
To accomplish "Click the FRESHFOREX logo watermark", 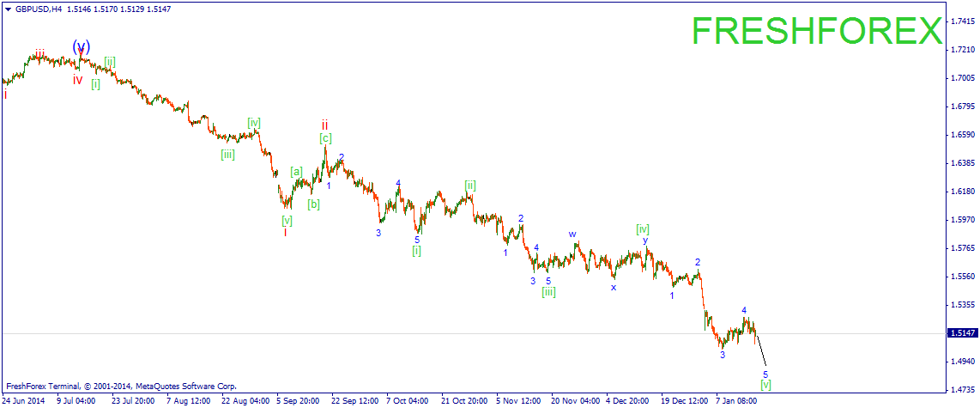I will (817, 31).
